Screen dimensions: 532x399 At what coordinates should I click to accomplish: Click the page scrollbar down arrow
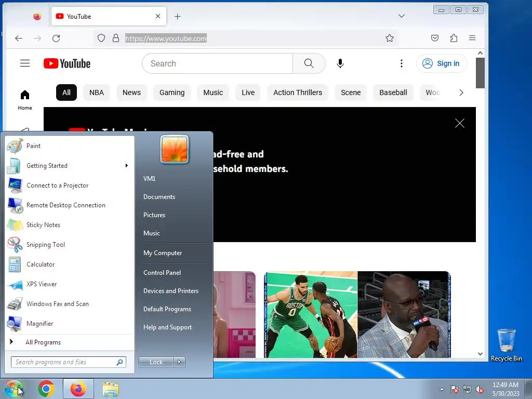point(480,354)
